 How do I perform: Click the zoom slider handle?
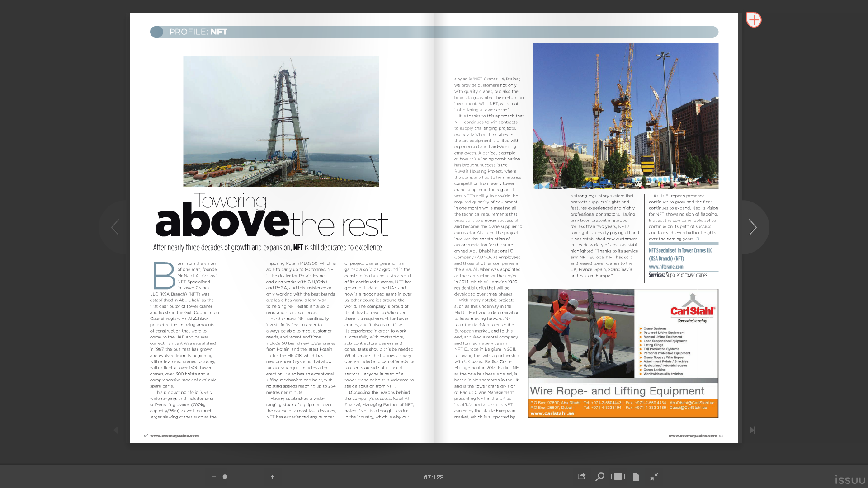[x=225, y=477]
